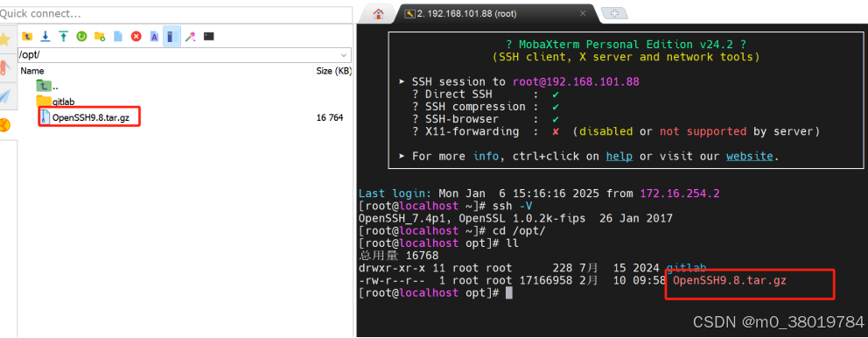Screen dimensions: 868x338
Task: Open the Macros paper plane sidebar tab
Action: coord(5,96)
